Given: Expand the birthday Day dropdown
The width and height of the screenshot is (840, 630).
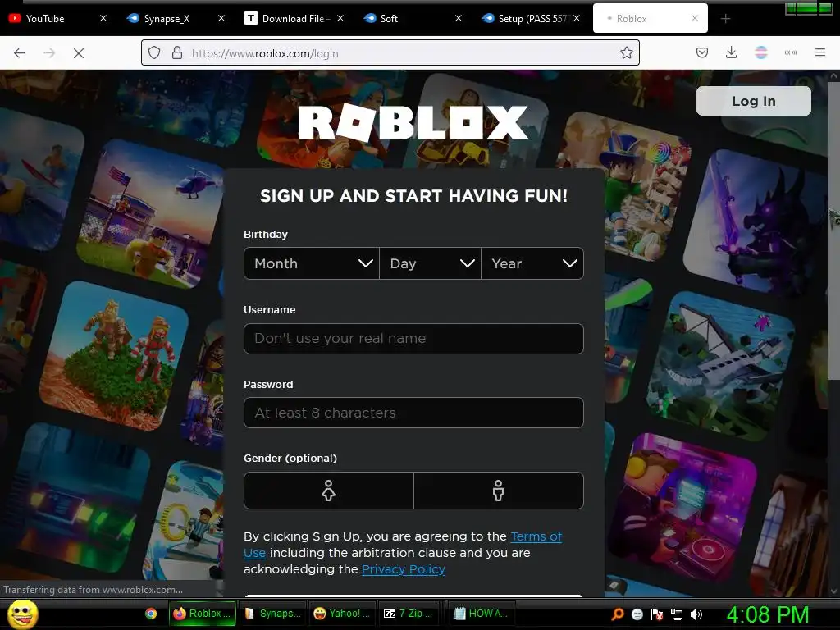Looking at the screenshot, I should [x=430, y=263].
